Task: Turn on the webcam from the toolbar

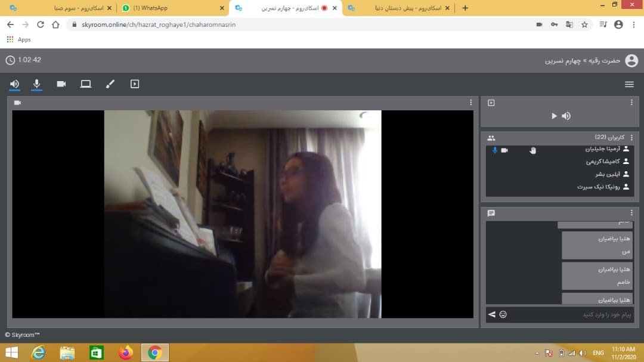Action: 61,84
